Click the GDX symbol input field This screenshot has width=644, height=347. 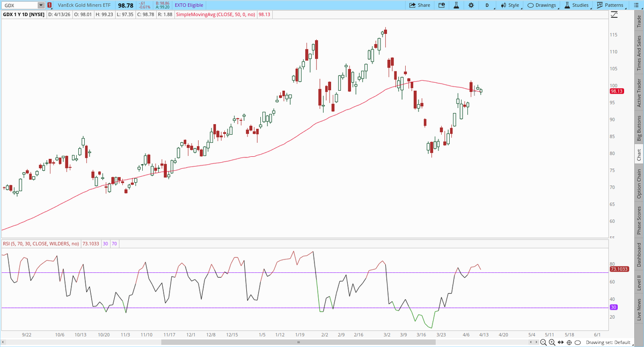pyautogui.click(x=20, y=5)
